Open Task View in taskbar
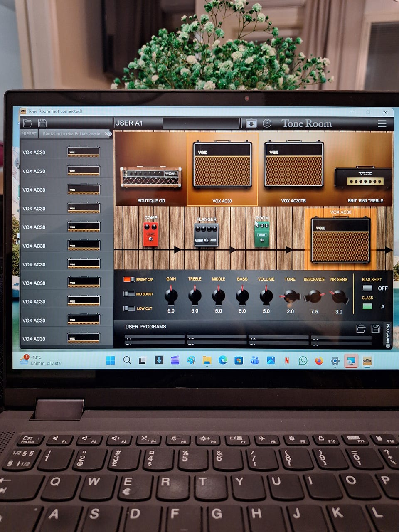The height and width of the screenshot is (532, 399). 143,360
